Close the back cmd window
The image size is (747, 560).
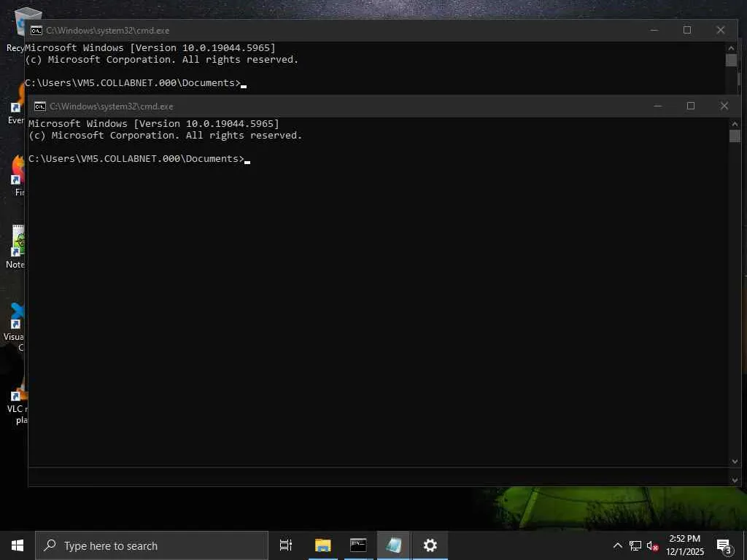720,30
